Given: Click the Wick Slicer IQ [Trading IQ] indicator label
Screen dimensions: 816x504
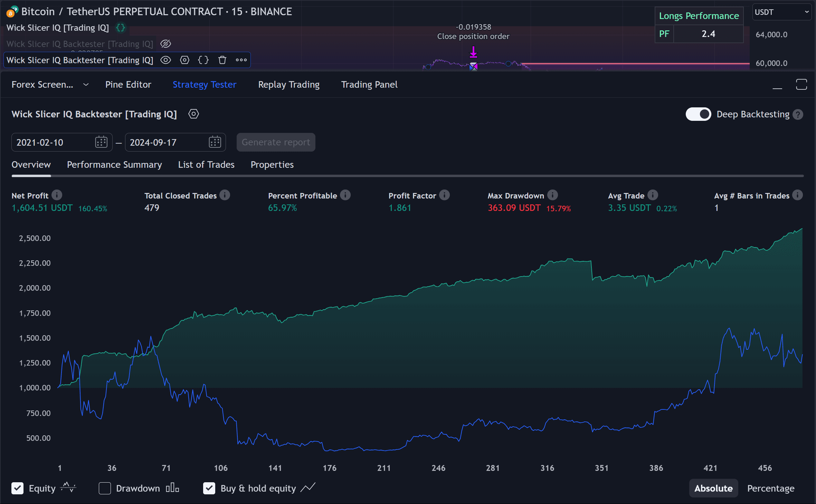Looking at the screenshot, I should (x=58, y=28).
